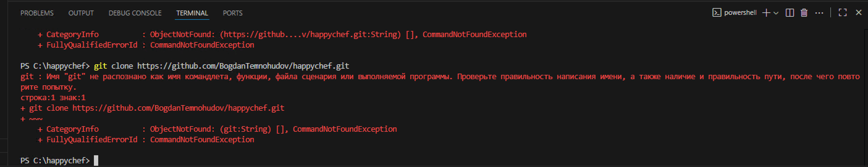The width and height of the screenshot is (868, 167).
Task: Open the terminal more actions ellipsis
Action: tap(819, 13)
